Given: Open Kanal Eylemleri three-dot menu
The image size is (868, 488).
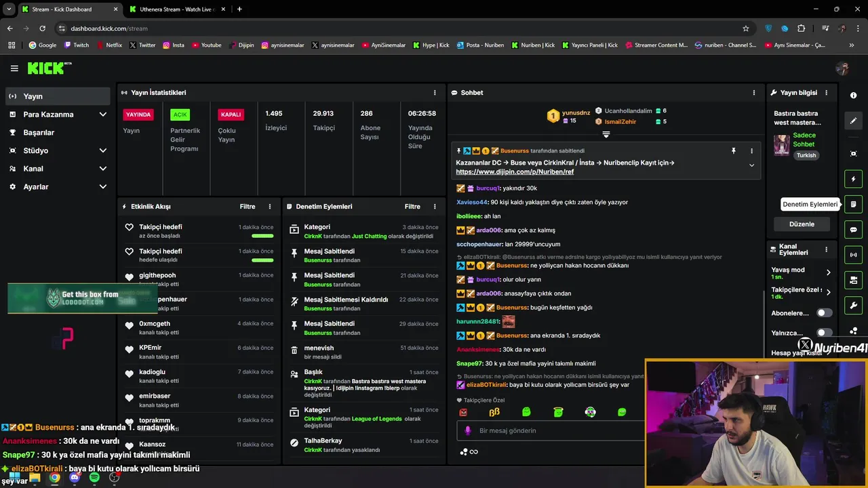Looking at the screenshot, I should point(826,249).
